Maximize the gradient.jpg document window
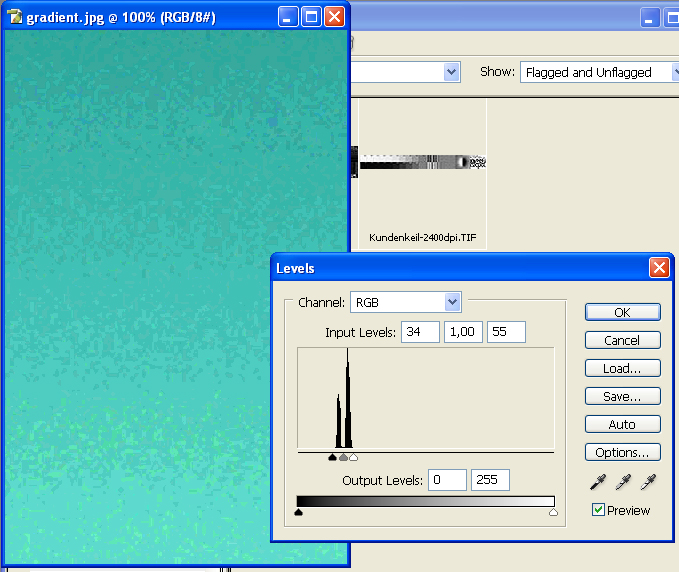Viewport: 679px width, 572px height. [x=311, y=17]
